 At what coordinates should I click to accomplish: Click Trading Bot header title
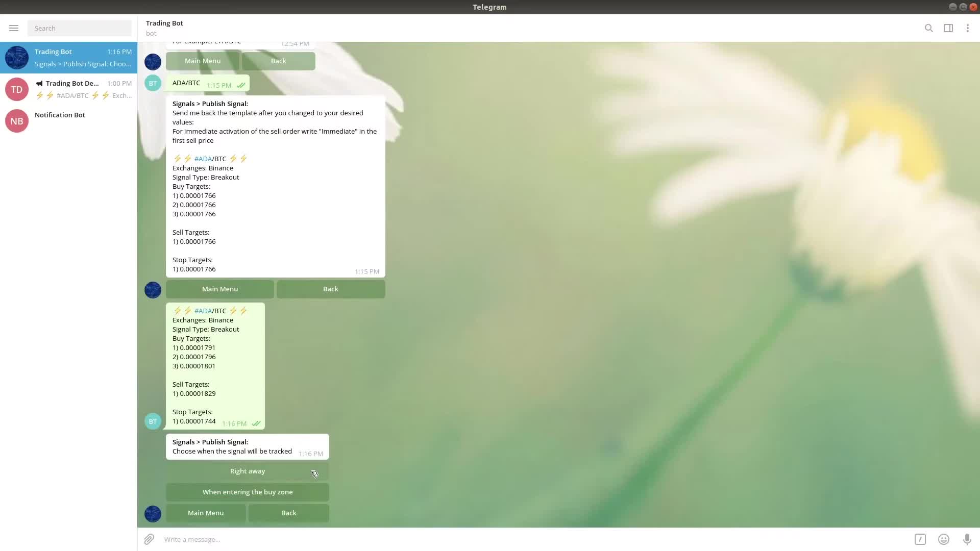(164, 23)
